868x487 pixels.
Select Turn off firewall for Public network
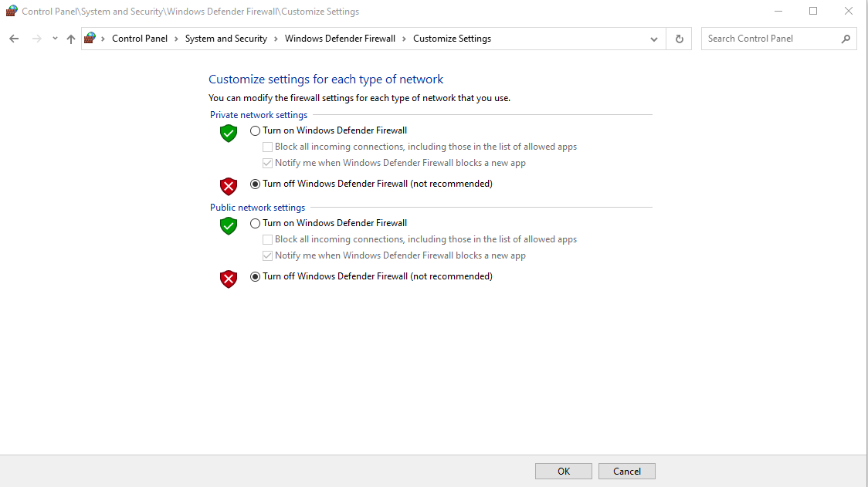[256, 277]
